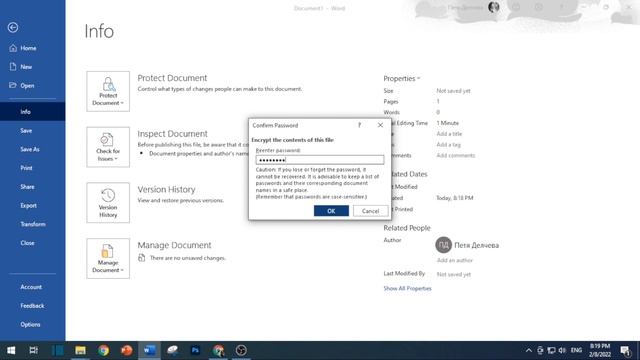Click the Add a tag property

[448, 145]
